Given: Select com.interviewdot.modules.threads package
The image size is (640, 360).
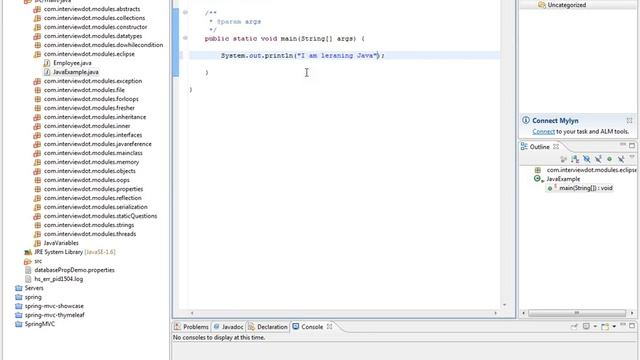Looking at the screenshot, I should point(90,234).
